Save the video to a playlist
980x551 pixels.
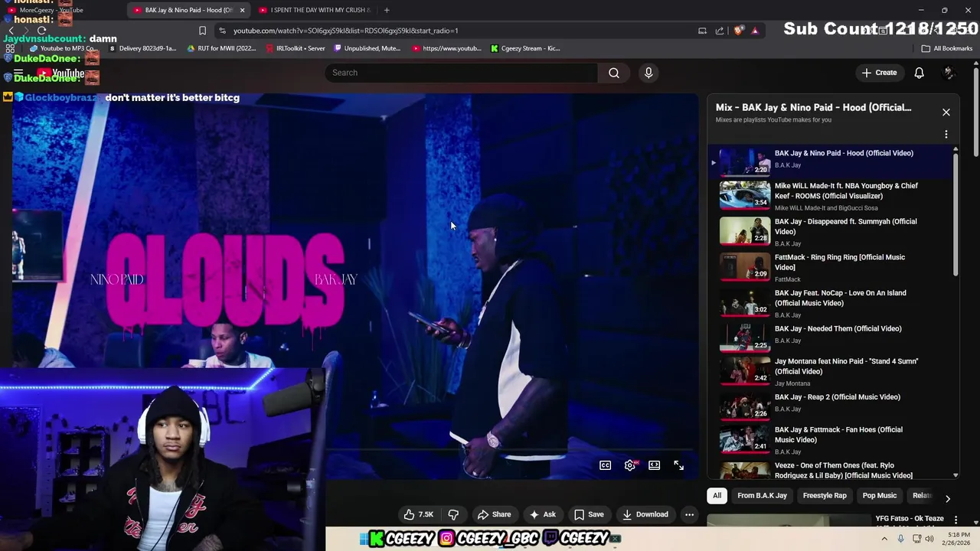pos(589,514)
